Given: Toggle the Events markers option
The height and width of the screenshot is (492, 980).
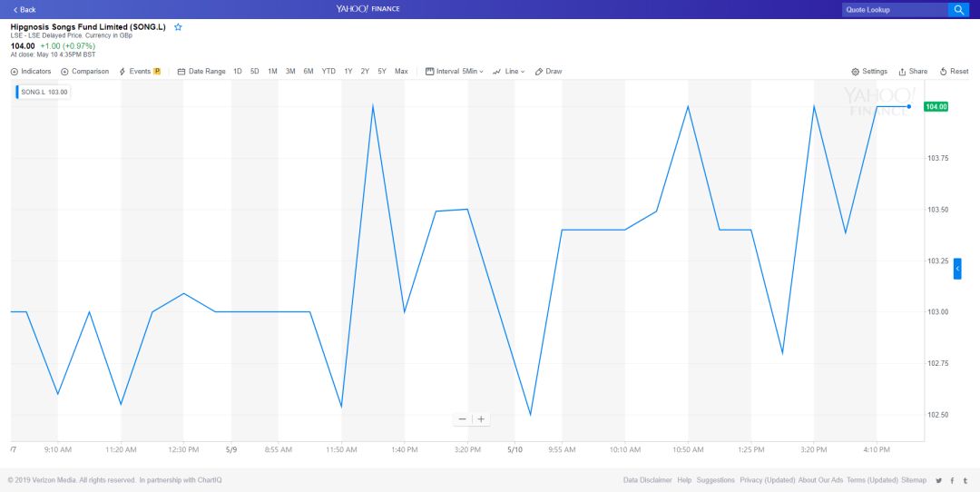Looking at the screenshot, I should 140,72.
